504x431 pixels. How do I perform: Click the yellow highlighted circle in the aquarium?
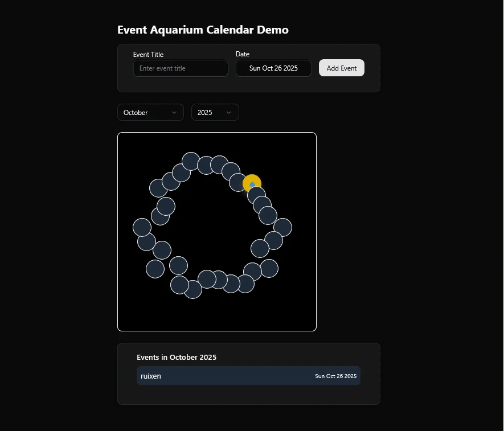(x=252, y=183)
